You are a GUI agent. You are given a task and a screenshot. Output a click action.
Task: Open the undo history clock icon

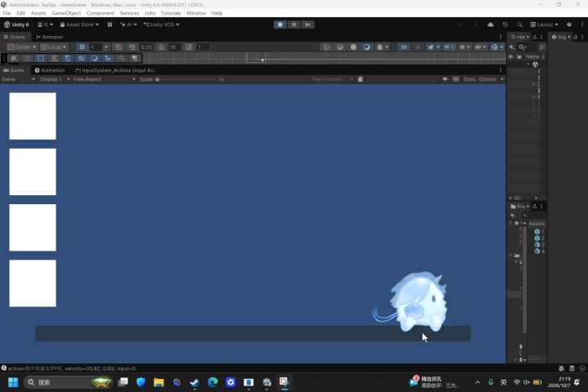point(506,24)
